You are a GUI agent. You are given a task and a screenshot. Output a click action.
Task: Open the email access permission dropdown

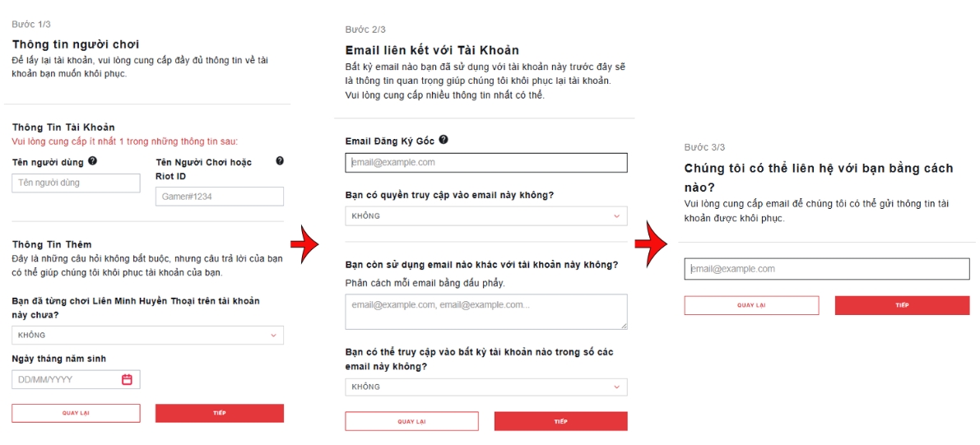[x=485, y=216]
